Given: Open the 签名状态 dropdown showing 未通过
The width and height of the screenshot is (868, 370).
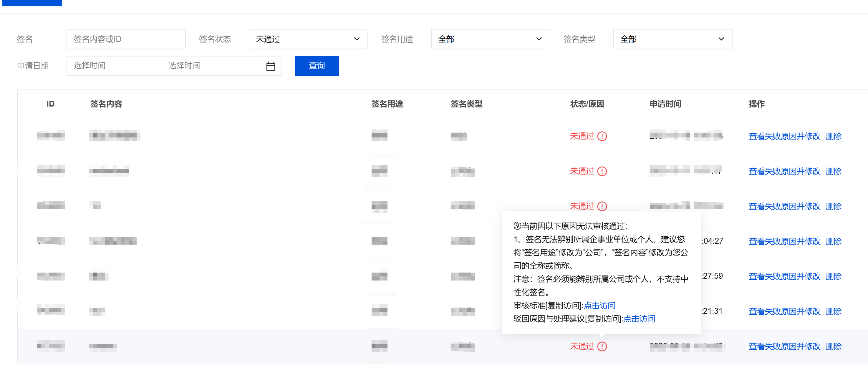Looking at the screenshot, I should 308,39.
